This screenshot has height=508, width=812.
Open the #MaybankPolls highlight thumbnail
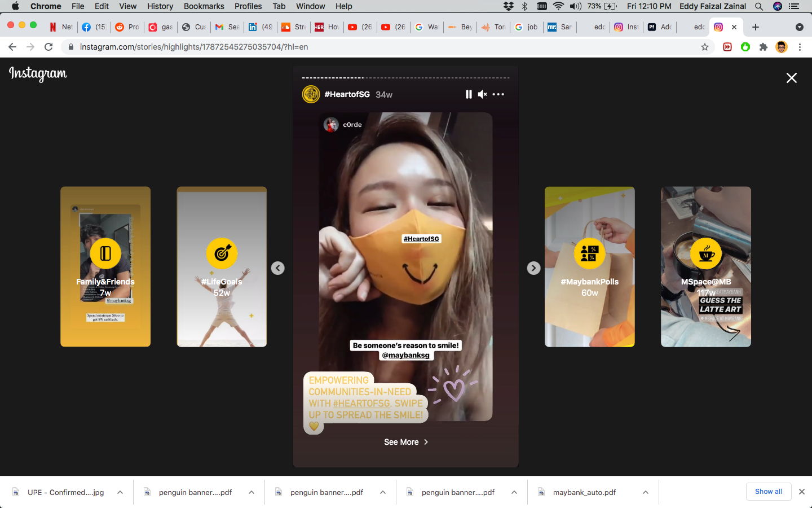pyautogui.click(x=590, y=266)
